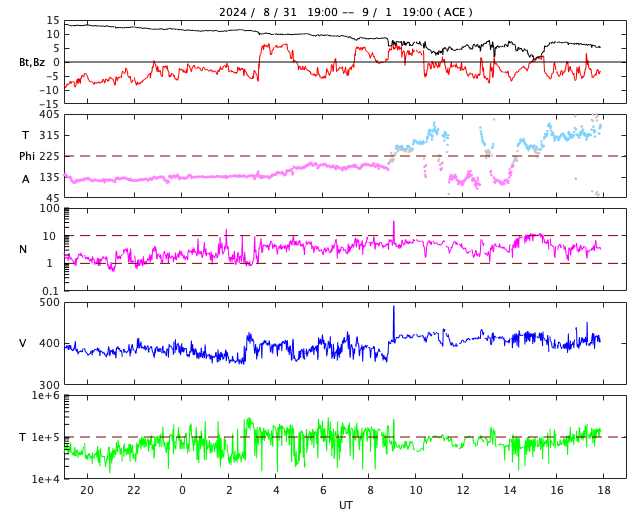The width and height of the screenshot is (640, 512).
Task: Click the 0.1 tick label on density panel
Action: coord(51,291)
